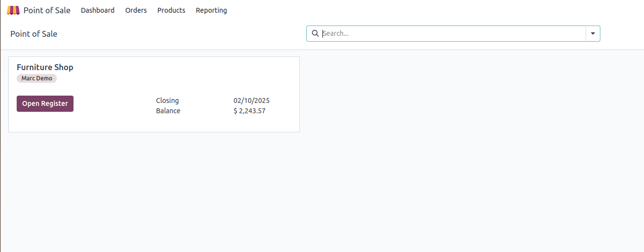Open the Furniture Shop card title
Image resolution: width=644 pixels, height=252 pixels.
click(45, 67)
